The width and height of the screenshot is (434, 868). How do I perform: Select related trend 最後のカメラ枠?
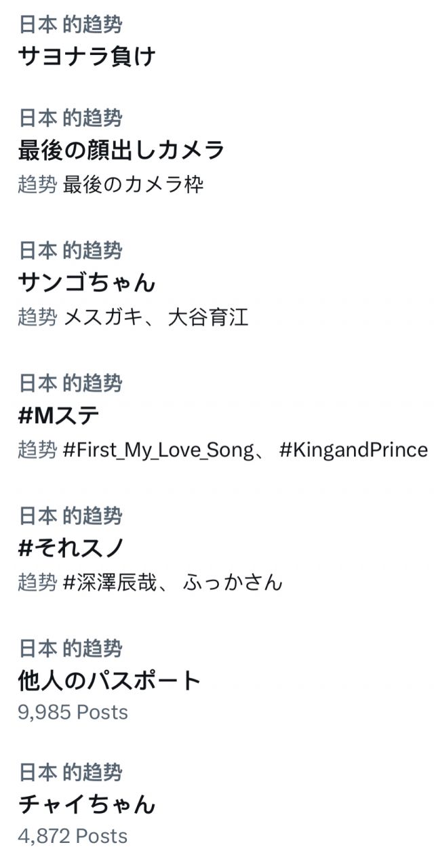tap(133, 184)
